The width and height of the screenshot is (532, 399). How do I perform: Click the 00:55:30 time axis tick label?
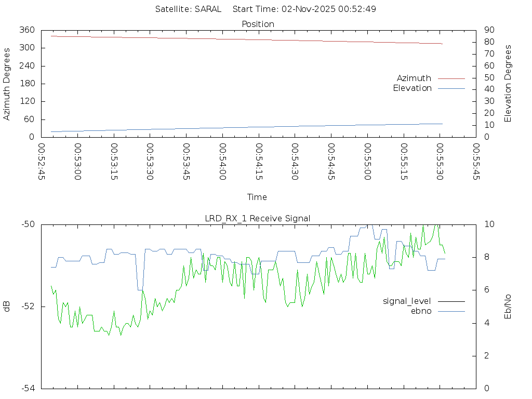(440, 162)
